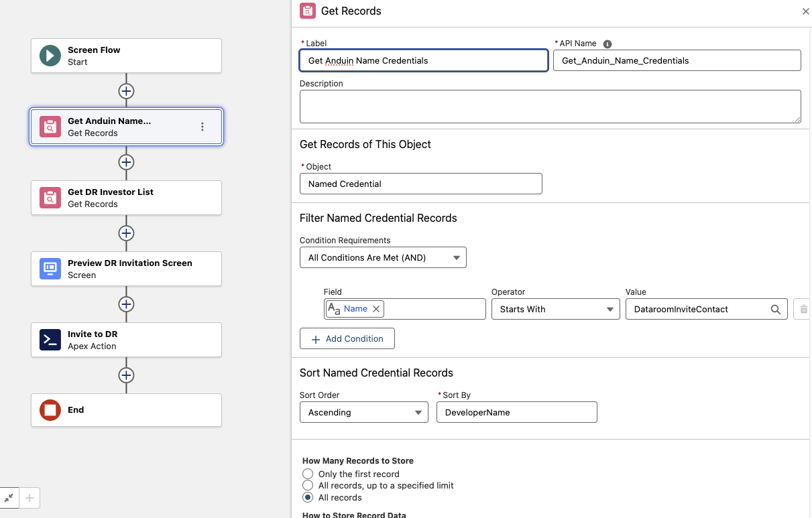The height and width of the screenshot is (518, 812).
Task: Add an element below the Get DR Investor List node
Action: tap(126, 233)
